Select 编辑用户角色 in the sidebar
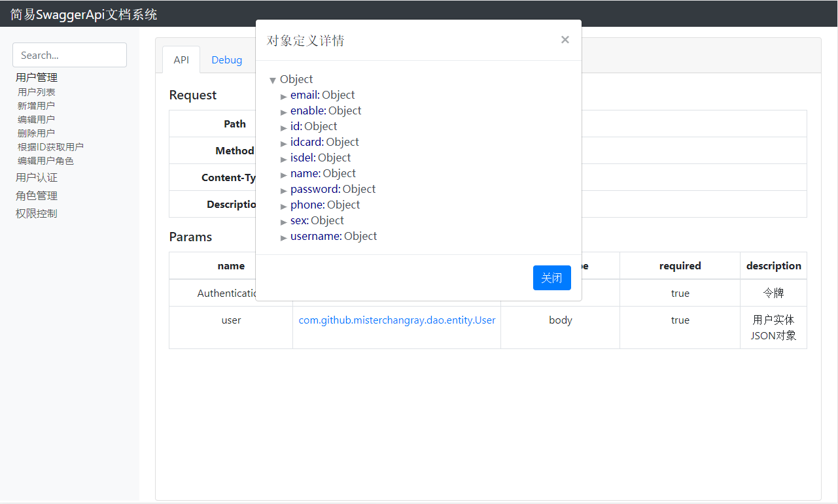This screenshot has width=838, height=504. (x=46, y=161)
